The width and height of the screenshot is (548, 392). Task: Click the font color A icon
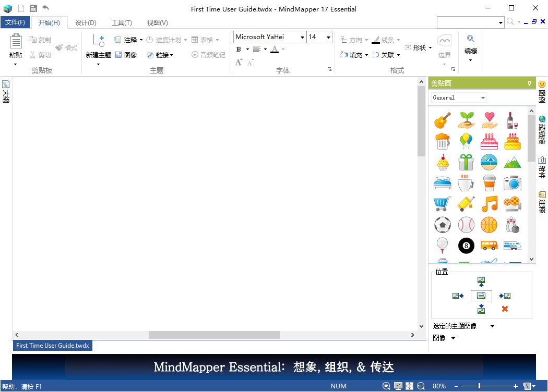[275, 49]
